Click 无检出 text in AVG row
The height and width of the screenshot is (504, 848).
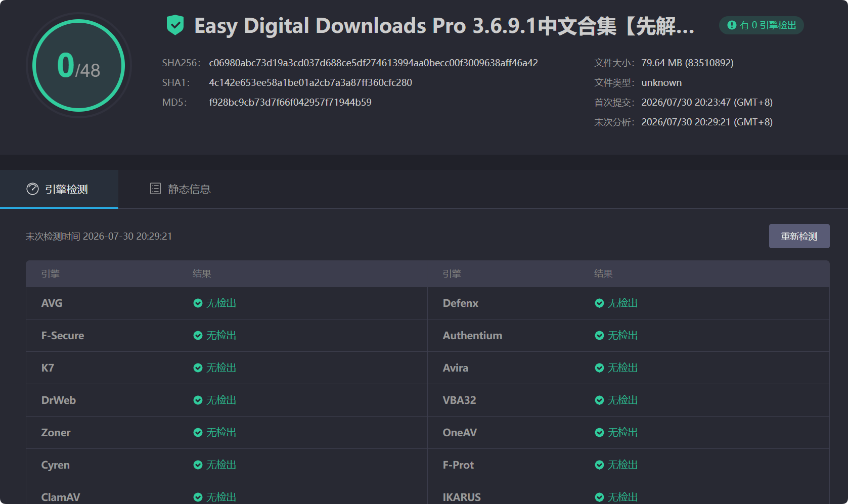pos(221,303)
